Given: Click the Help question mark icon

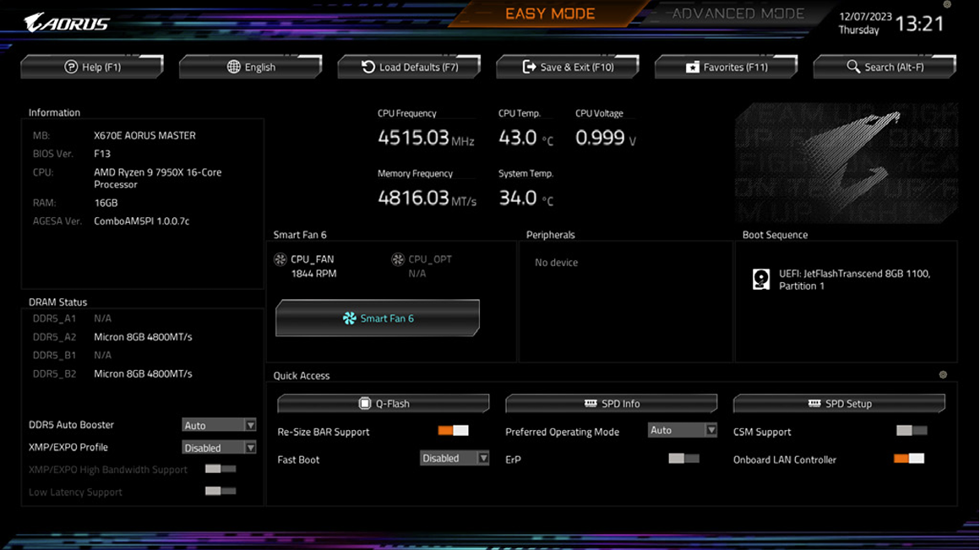Looking at the screenshot, I should (x=71, y=67).
